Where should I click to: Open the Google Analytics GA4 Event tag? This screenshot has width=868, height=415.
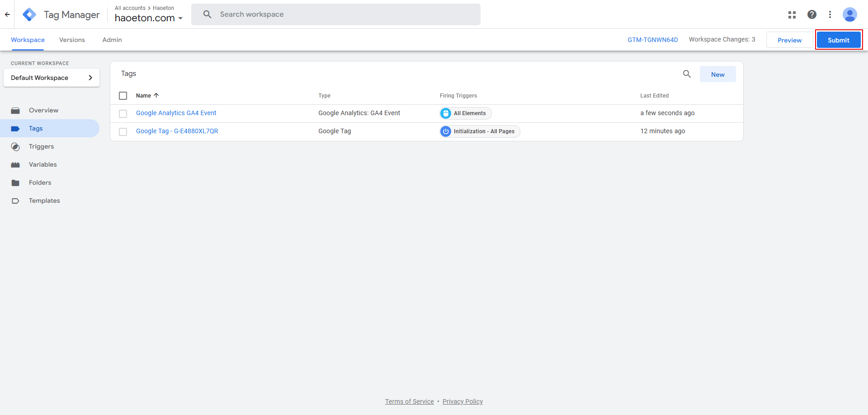[x=176, y=113]
